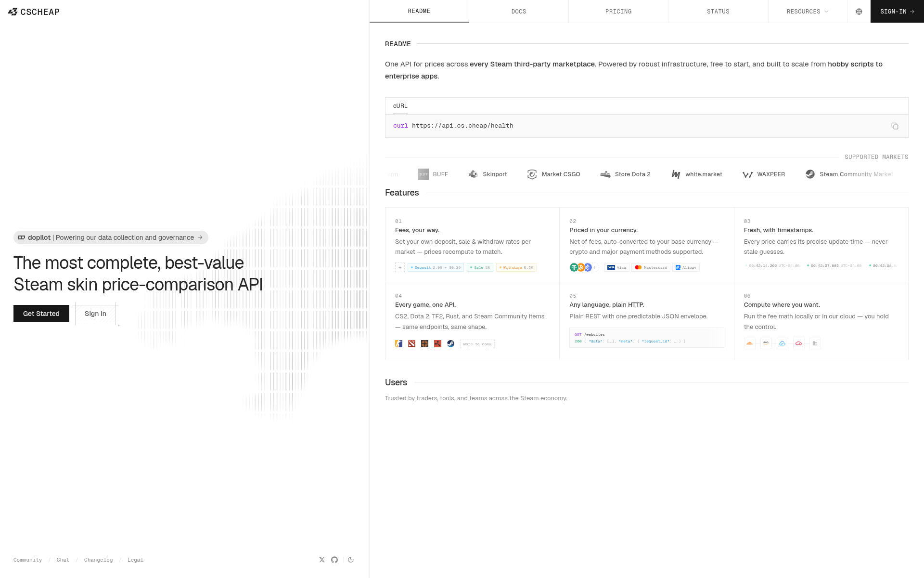The image size is (924, 578).
Task: Click the plus box beside Deposit tag
Action: point(400,267)
